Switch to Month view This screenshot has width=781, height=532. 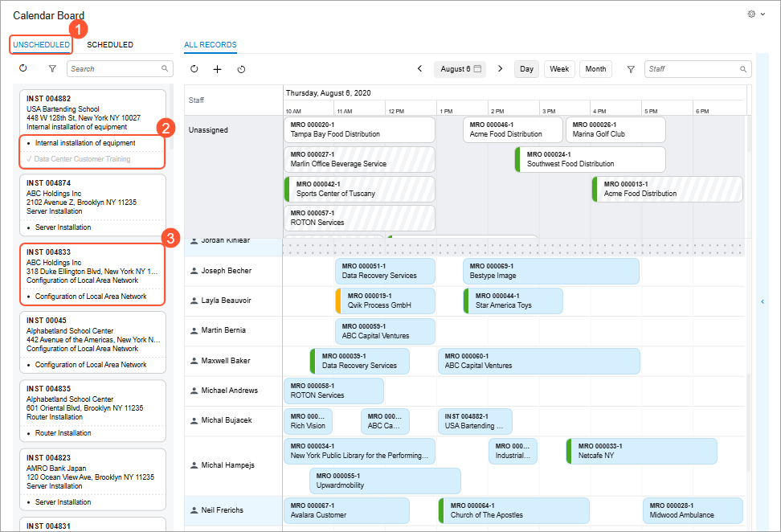pyautogui.click(x=595, y=69)
